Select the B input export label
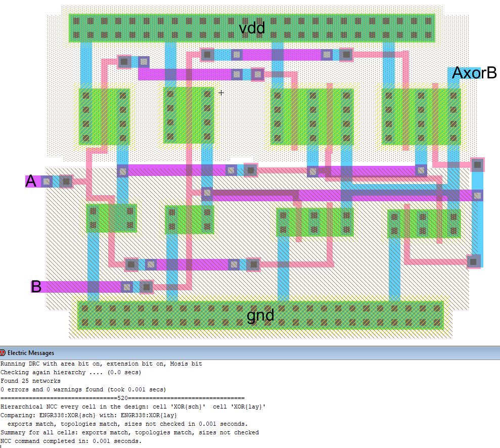Viewport: 500px width, 448px height. point(36,287)
